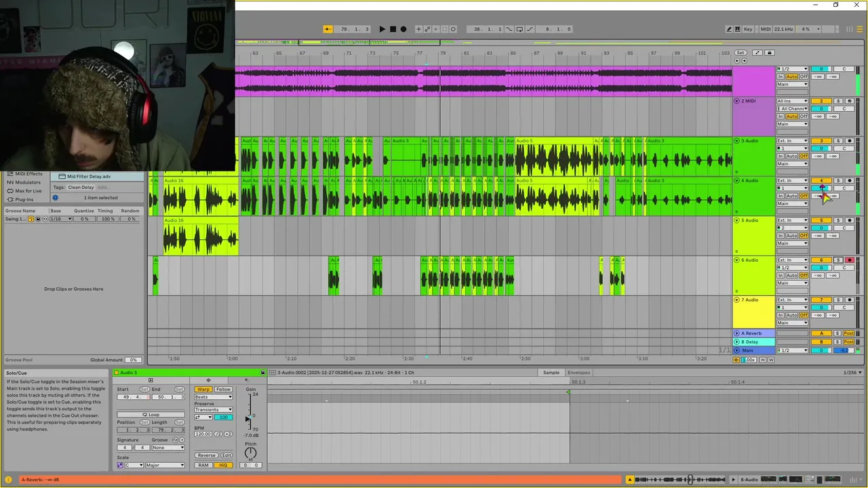Click the Pitch knob
The width and height of the screenshot is (868, 488).
(250, 453)
